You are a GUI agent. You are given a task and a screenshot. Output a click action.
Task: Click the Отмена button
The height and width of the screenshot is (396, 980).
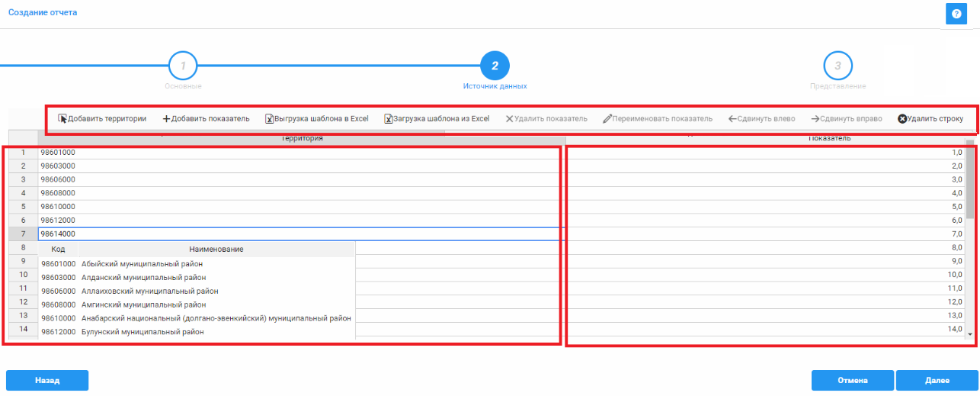coord(853,380)
